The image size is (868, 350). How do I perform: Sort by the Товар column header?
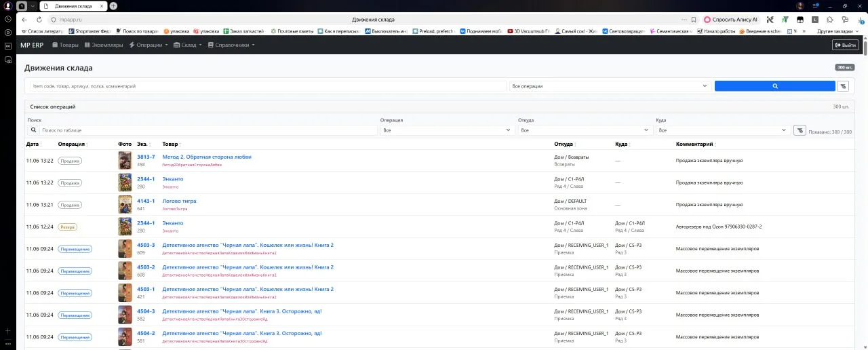point(170,144)
